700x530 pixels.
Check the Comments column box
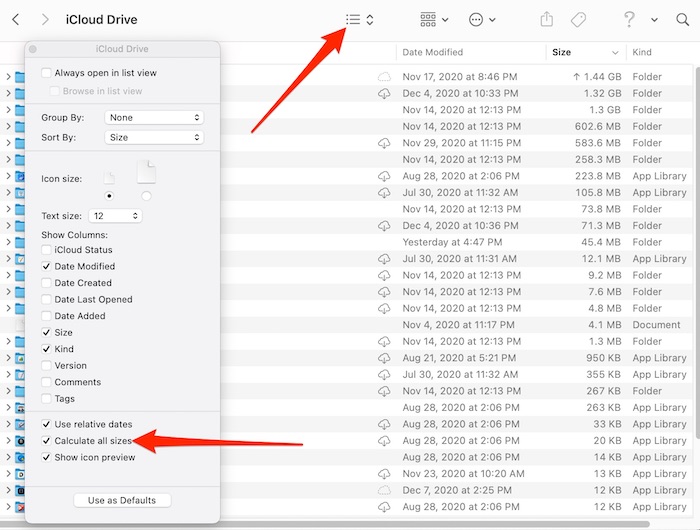pos(46,382)
